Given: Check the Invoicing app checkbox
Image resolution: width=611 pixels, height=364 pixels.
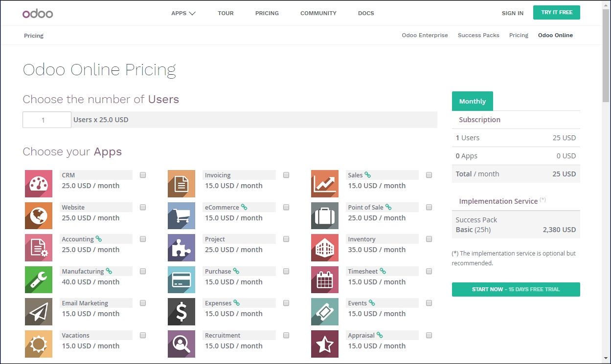Looking at the screenshot, I should pos(286,175).
